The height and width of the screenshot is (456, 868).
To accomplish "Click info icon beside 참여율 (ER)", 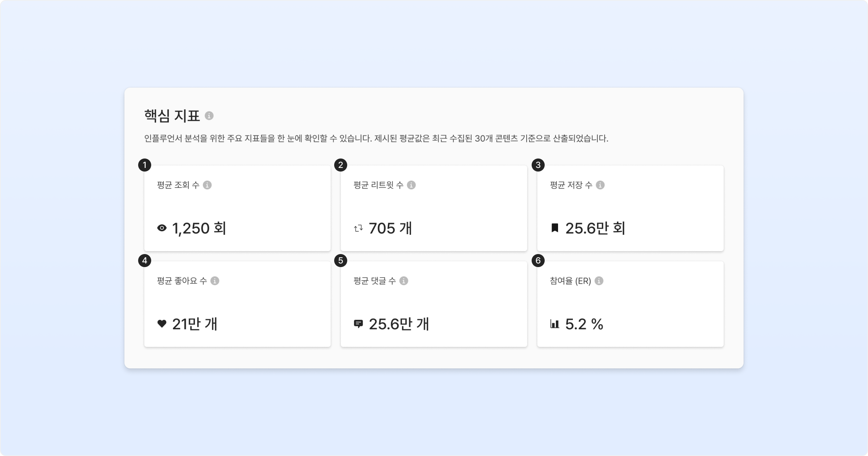I will pyautogui.click(x=599, y=281).
